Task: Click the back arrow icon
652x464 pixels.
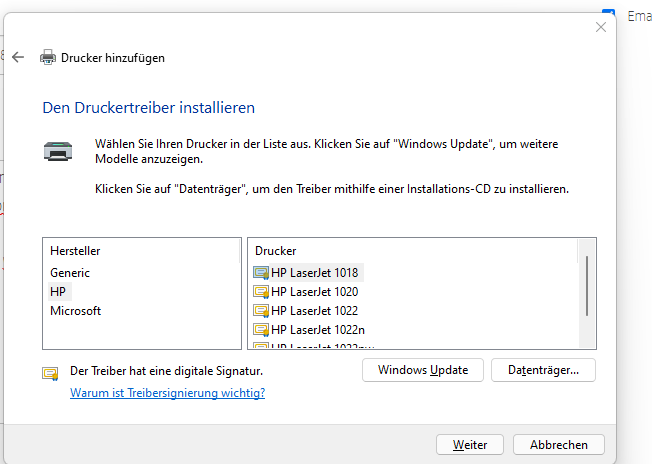Action: (x=18, y=57)
